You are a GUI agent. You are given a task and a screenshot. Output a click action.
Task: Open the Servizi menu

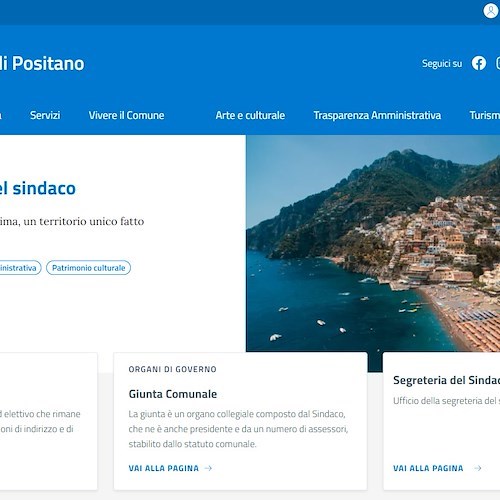click(45, 115)
